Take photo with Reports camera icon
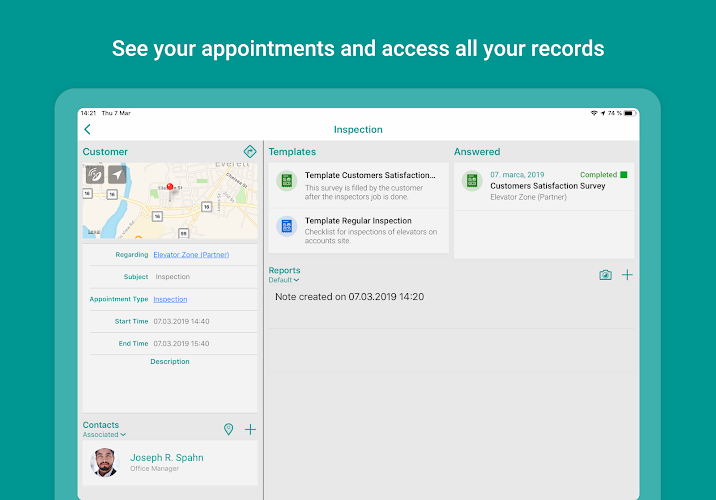This screenshot has width=716, height=500. [x=605, y=275]
